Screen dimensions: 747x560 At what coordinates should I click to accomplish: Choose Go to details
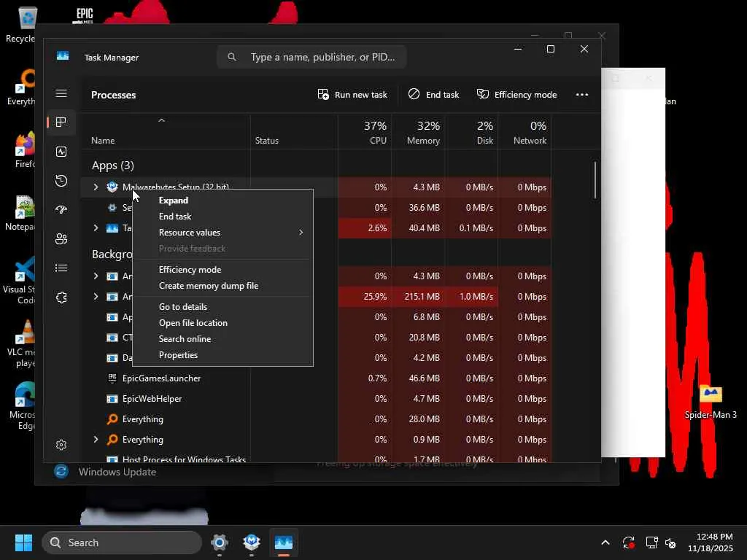point(222,307)
